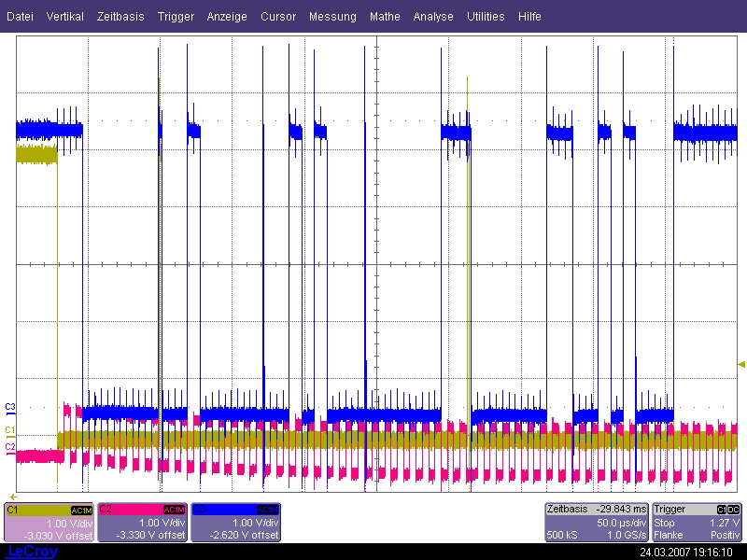Click the C1 AC1M coupling badge

81,511
